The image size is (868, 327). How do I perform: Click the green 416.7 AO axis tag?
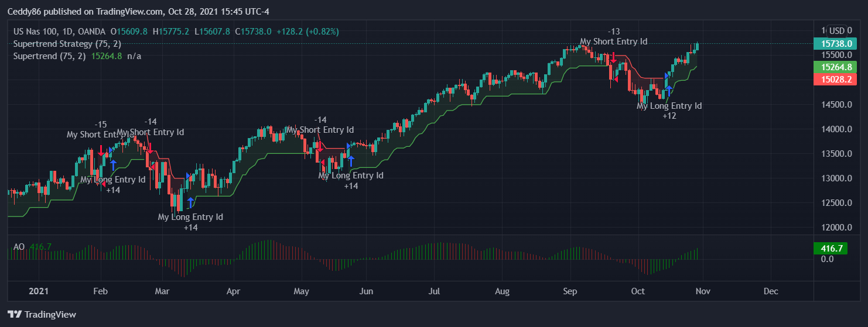832,249
